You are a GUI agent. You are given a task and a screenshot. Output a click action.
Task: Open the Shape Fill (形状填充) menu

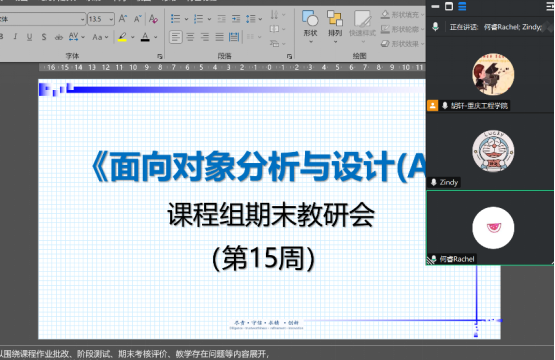click(x=402, y=15)
